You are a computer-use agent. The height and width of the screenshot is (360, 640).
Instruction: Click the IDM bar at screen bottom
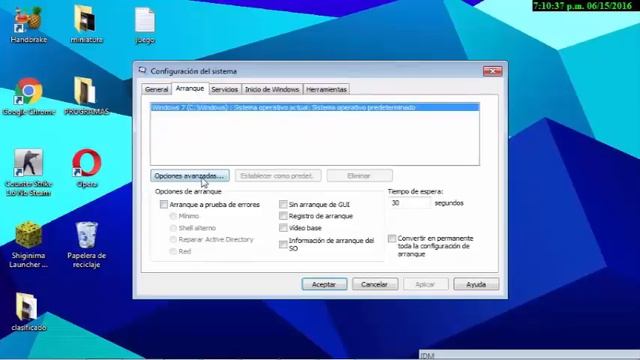coord(529,355)
